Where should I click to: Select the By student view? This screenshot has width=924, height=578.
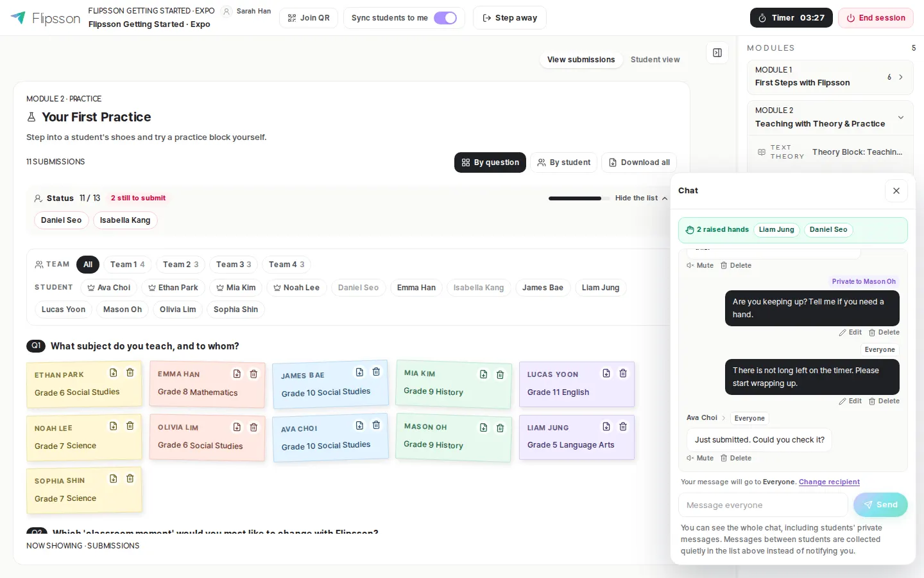[564, 162]
